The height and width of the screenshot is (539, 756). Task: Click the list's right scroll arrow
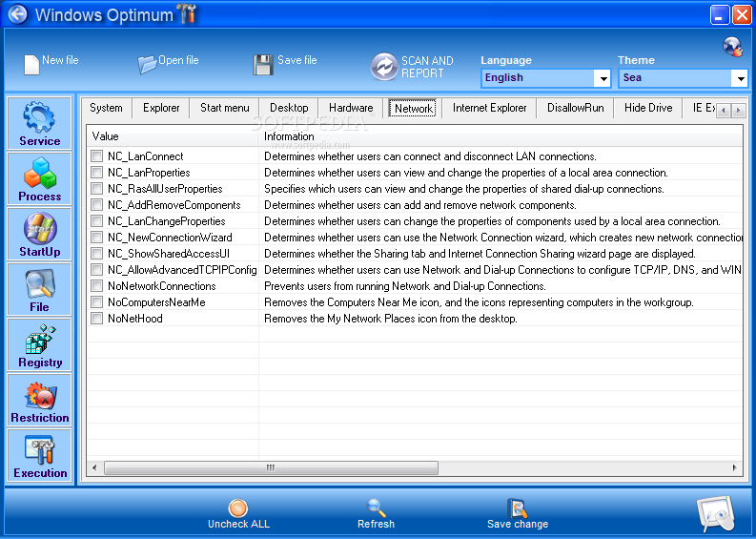click(735, 467)
